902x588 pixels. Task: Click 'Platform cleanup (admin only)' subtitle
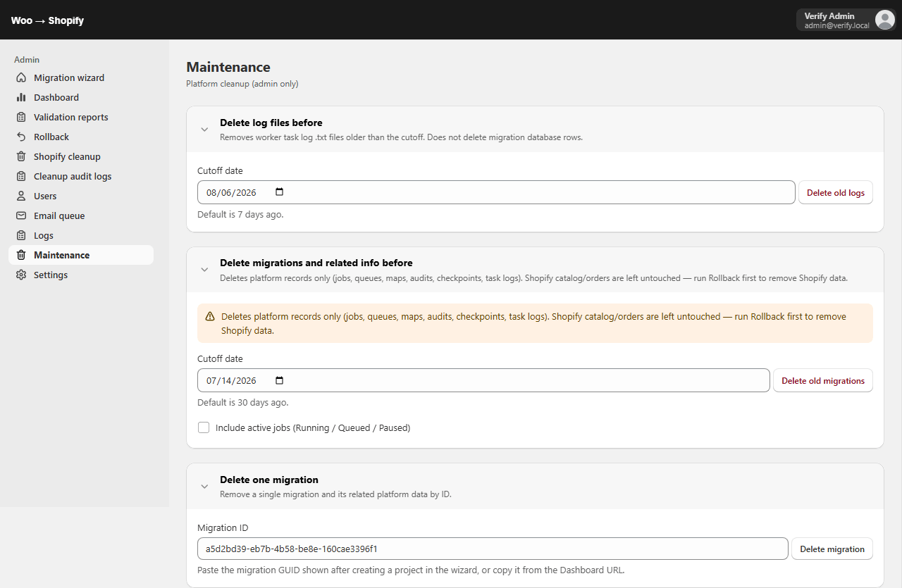pyautogui.click(x=242, y=84)
